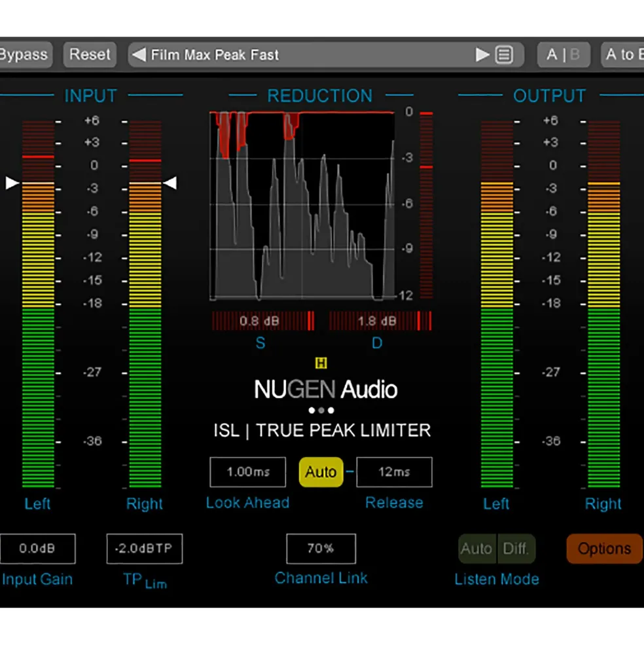Click the Input Left level meter
This screenshot has height=645, width=644.
pos(38,304)
